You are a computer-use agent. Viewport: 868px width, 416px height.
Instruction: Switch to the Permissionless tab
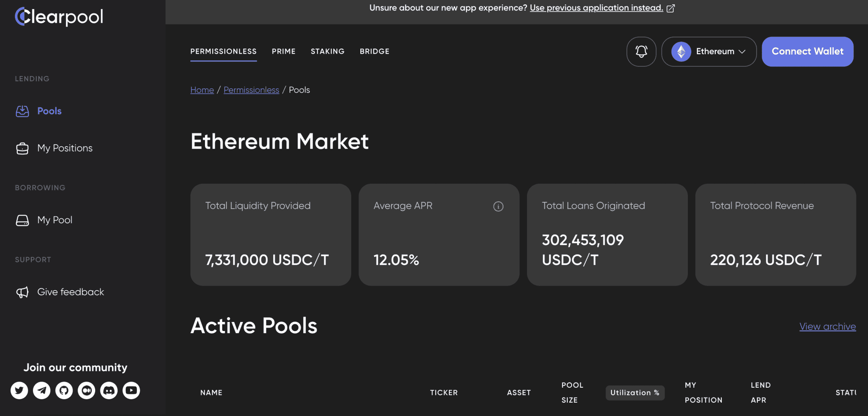click(x=223, y=52)
